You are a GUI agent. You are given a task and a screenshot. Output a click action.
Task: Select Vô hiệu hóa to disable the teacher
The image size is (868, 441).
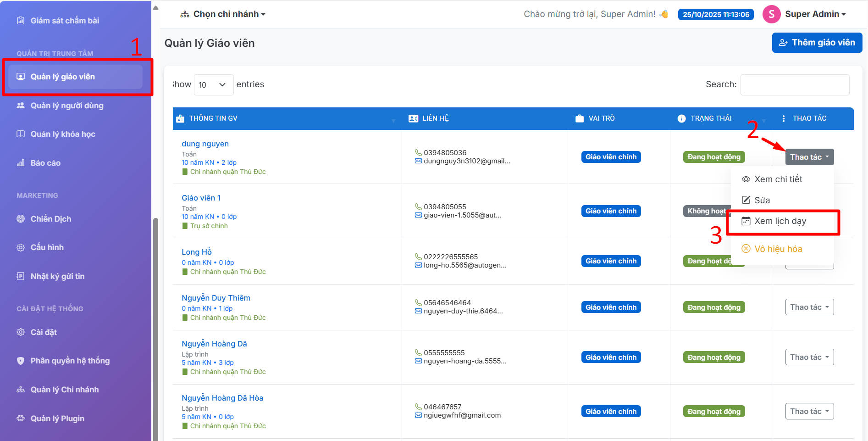point(778,249)
